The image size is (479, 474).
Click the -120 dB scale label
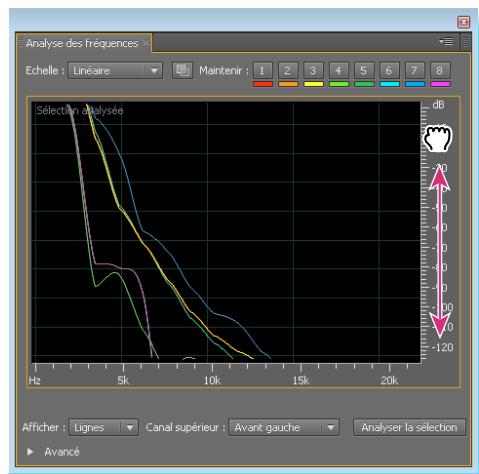pos(442,348)
